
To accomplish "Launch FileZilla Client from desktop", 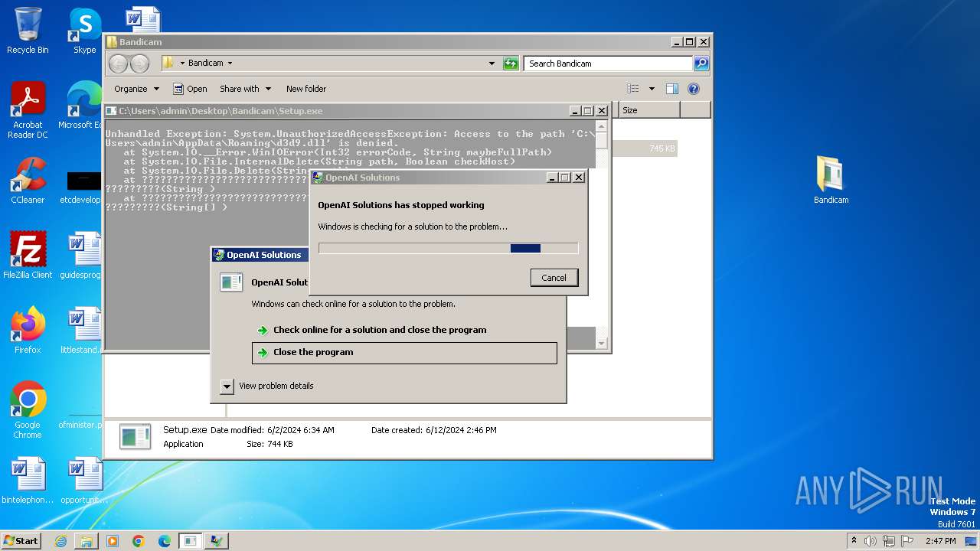I will point(28,255).
